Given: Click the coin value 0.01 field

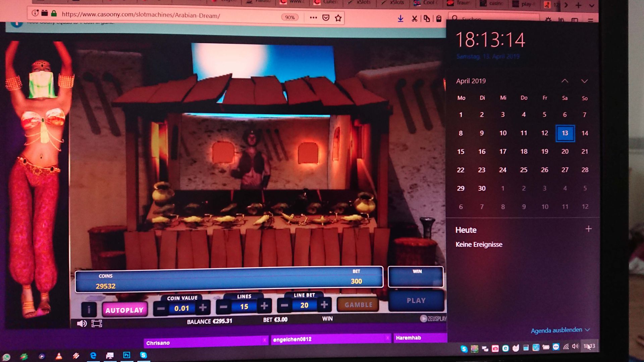Looking at the screenshot, I should point(182,308).
